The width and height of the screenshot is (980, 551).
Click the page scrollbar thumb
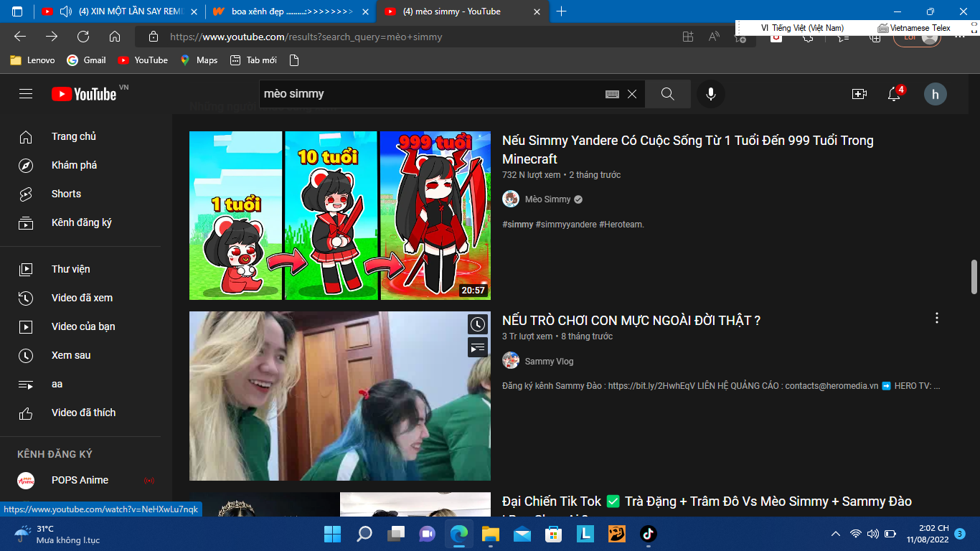pyautogui.click(x=974, y=277)
